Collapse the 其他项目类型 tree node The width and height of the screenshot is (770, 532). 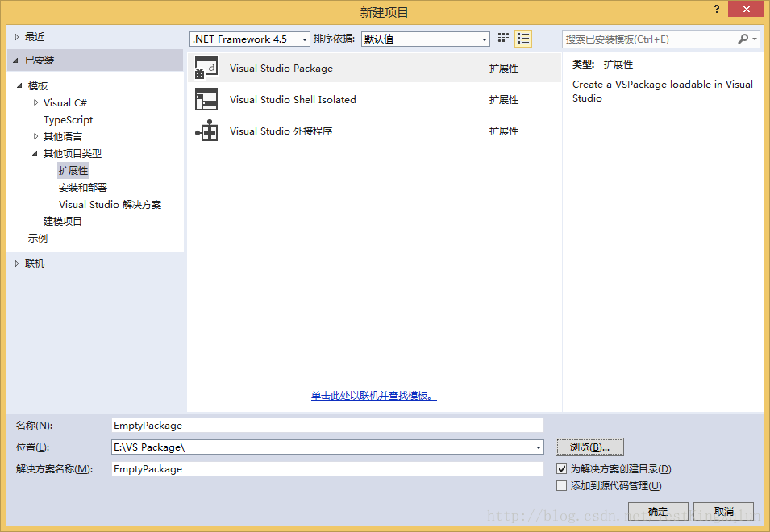(35, 154)
